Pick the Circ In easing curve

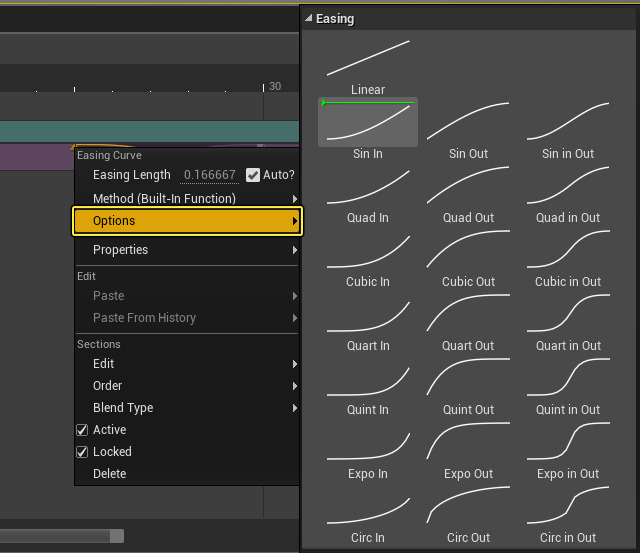[x=368, y=506]
